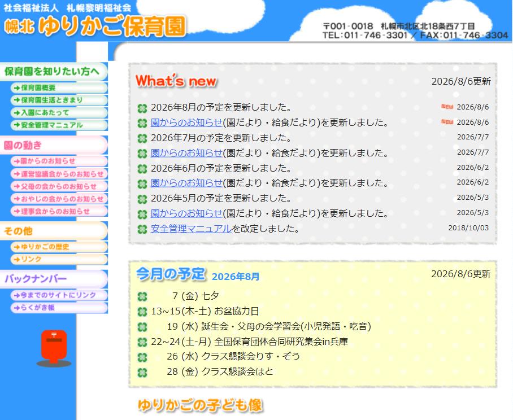Click the red mailbox icon
Viewport: 513px width, 420px height.
click(54, 348)
